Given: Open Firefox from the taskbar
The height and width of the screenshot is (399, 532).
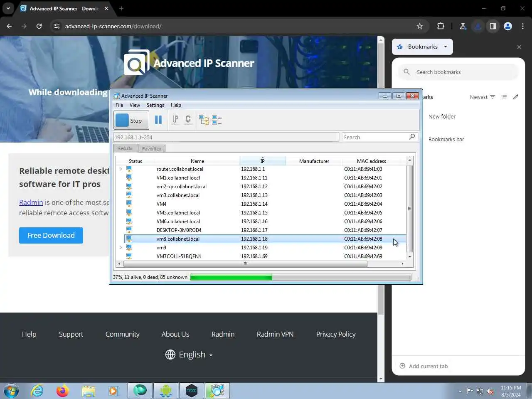Looking at the screenshot, I should [x=63, y=391].
